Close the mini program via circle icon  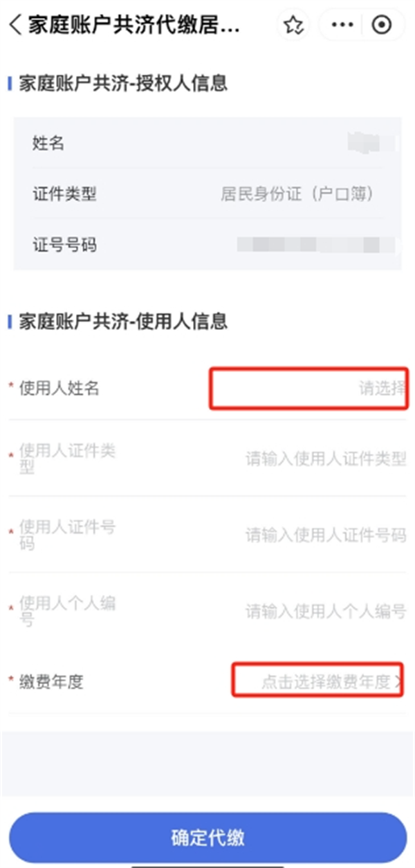382,26
